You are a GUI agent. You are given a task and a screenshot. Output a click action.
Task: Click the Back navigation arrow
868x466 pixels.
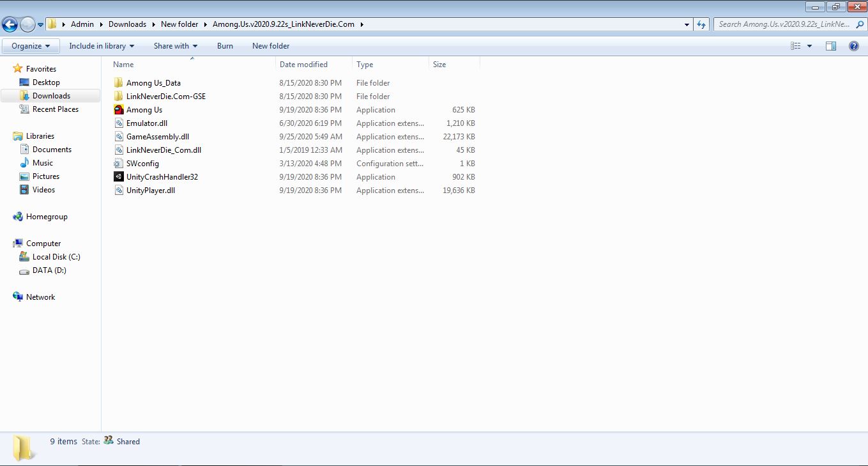(10, 24)
